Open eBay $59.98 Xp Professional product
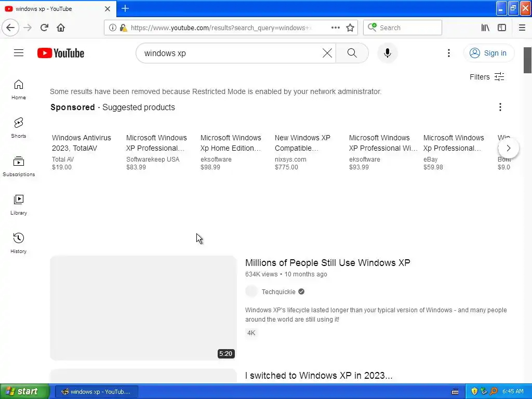 (x=454, y=152)
